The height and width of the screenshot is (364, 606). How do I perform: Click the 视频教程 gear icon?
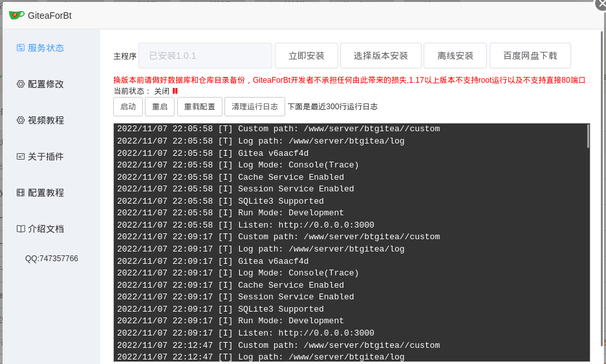point(21,120)
